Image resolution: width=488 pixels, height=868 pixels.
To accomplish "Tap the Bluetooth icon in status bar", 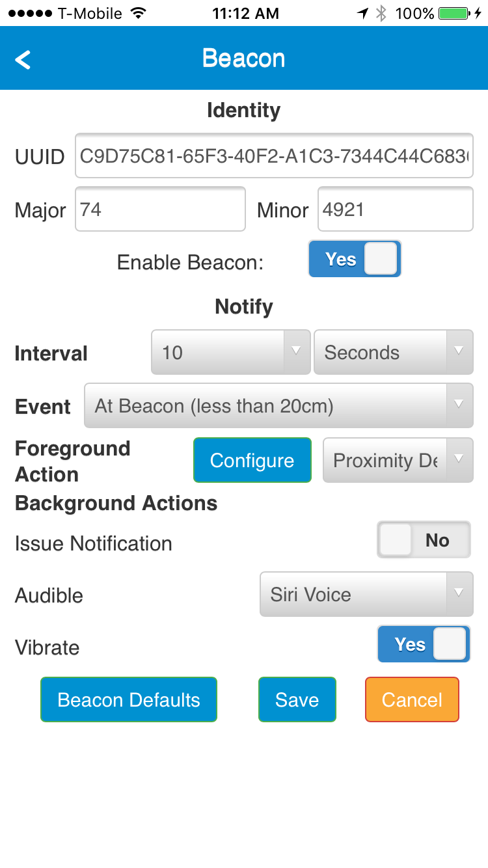I will coord(382,13).
